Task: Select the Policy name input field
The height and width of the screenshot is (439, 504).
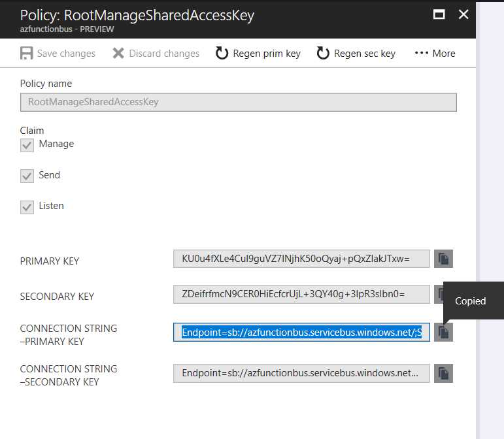Action: tap(239, 102)
